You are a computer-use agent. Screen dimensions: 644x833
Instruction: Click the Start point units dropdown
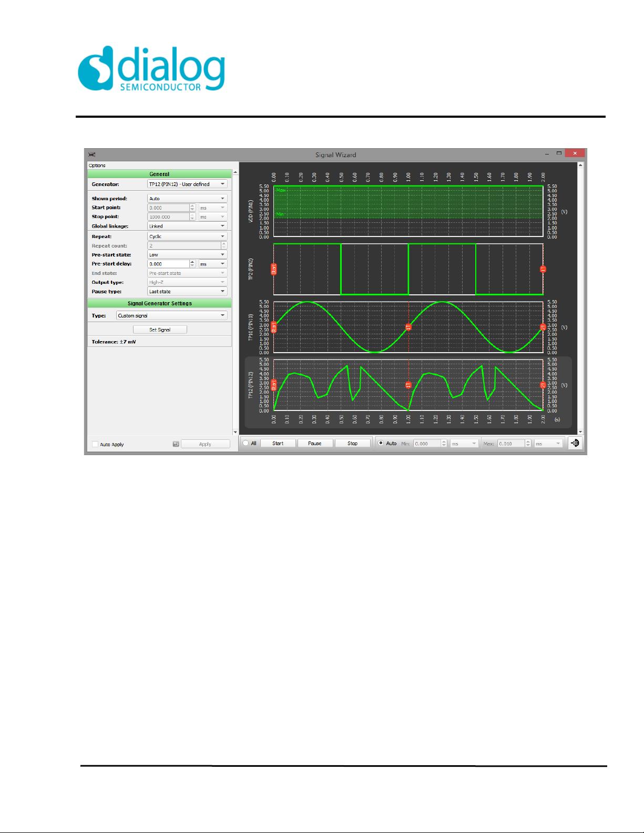coord(212,208)
